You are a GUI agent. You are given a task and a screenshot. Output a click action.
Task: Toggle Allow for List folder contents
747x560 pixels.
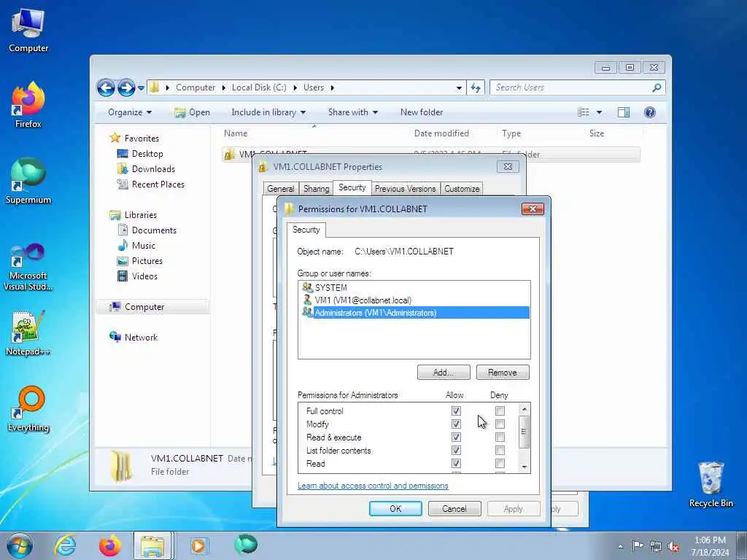pos(456,450)
